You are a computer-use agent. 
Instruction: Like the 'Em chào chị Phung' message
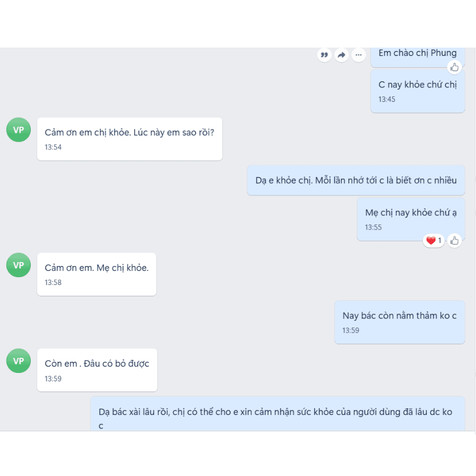tap(455, 67)
